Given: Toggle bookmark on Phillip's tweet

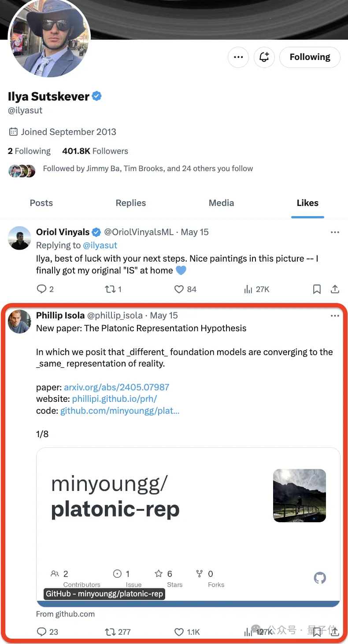Looking at the screenshot, I should pos(317,632).
